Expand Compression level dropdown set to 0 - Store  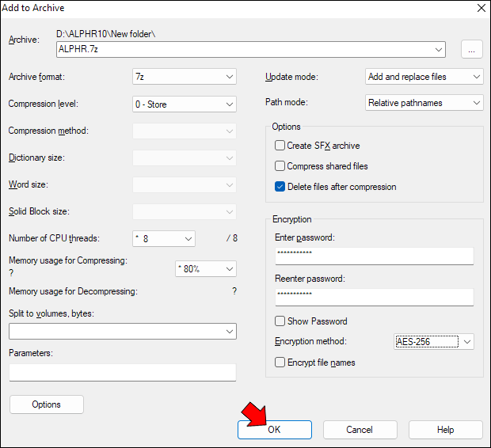point(184,104)
